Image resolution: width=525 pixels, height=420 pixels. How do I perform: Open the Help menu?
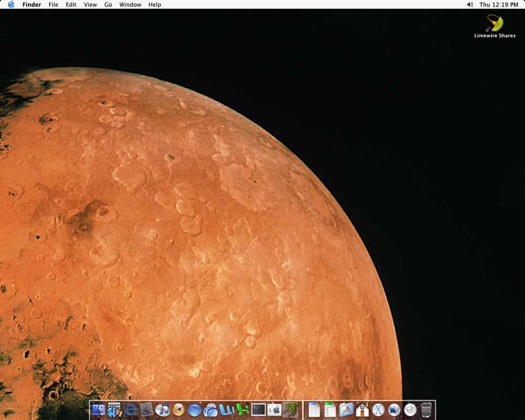tap(155, 5)
